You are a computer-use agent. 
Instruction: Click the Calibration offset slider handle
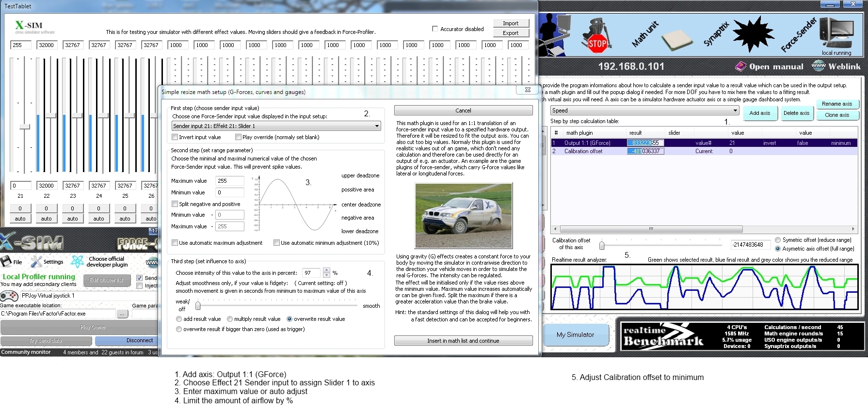click(602, 245)
